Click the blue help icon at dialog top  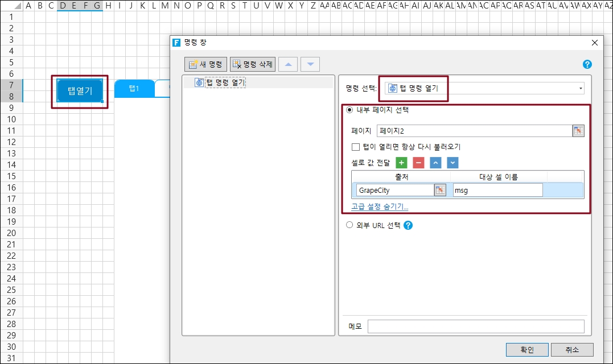click(x=587, y=65)
